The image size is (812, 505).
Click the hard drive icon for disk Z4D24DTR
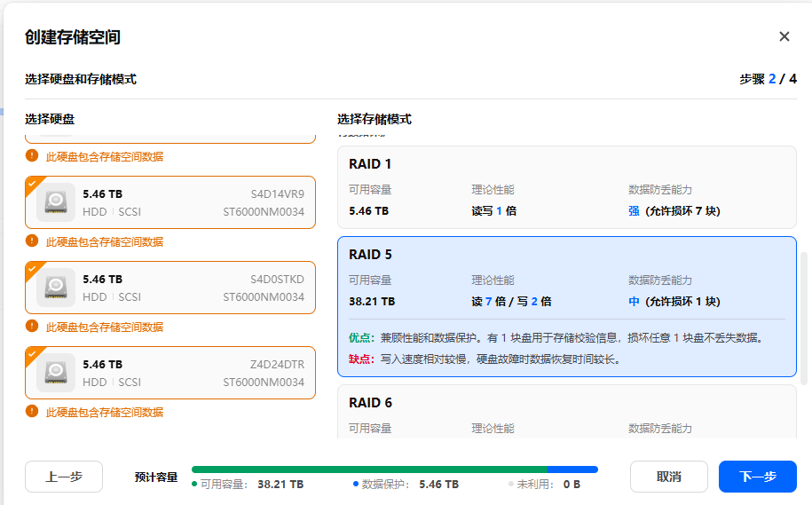tap(56, 372)
